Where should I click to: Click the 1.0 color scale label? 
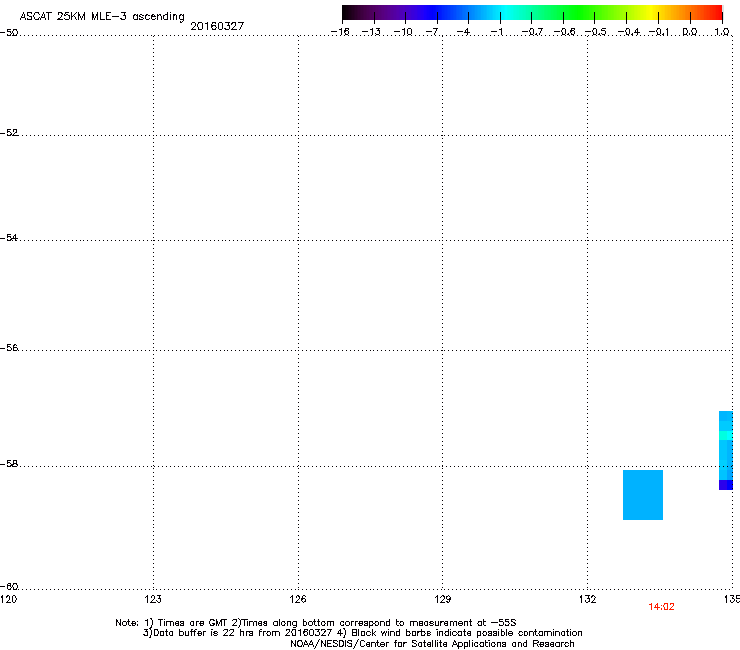click(x=722, y=32)
